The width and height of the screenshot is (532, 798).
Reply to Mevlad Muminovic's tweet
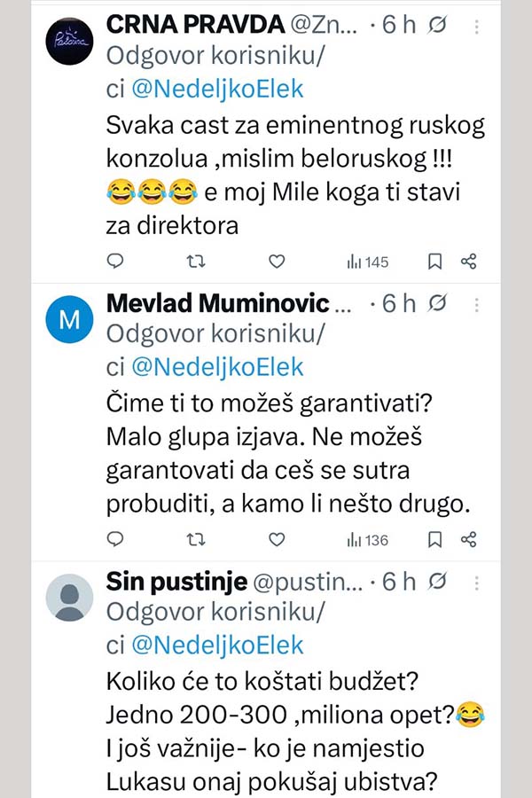[x=114, y=539]
